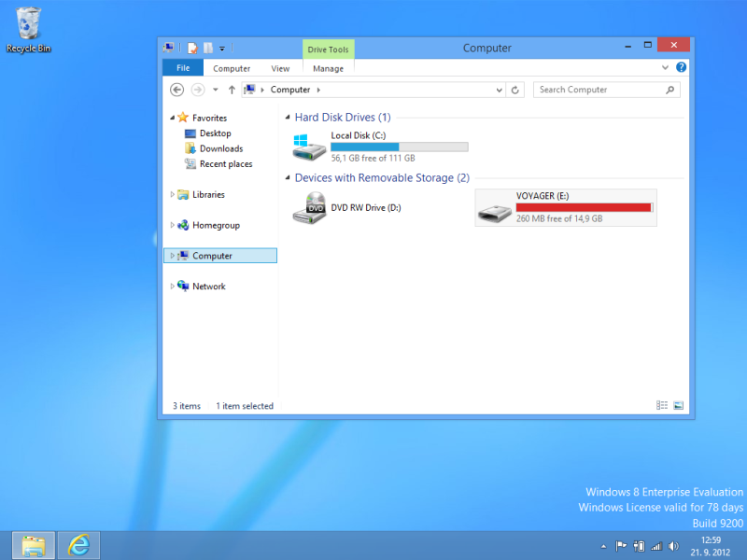Viewport: 747px width, 560px height.
Task: Go up one level with Up arrow
Action: 232,91
